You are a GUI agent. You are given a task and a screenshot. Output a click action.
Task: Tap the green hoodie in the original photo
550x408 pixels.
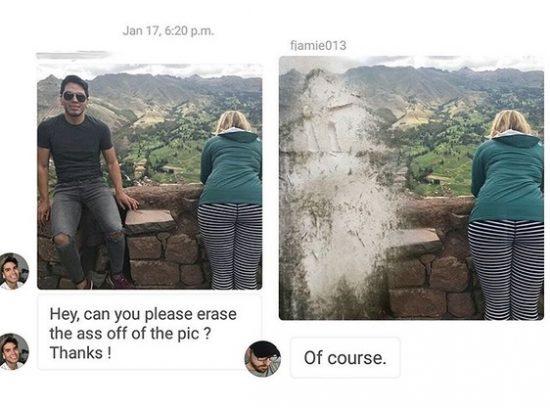click(232, 167)
